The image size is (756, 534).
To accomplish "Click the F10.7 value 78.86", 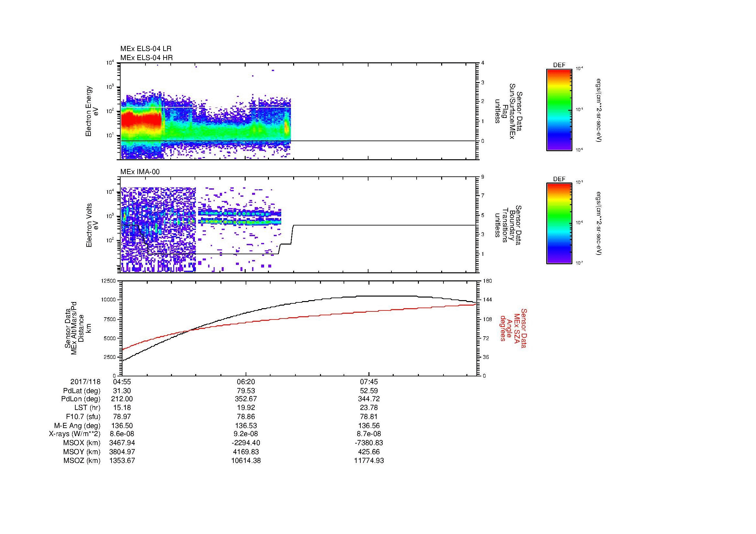I will pos(246,416).
